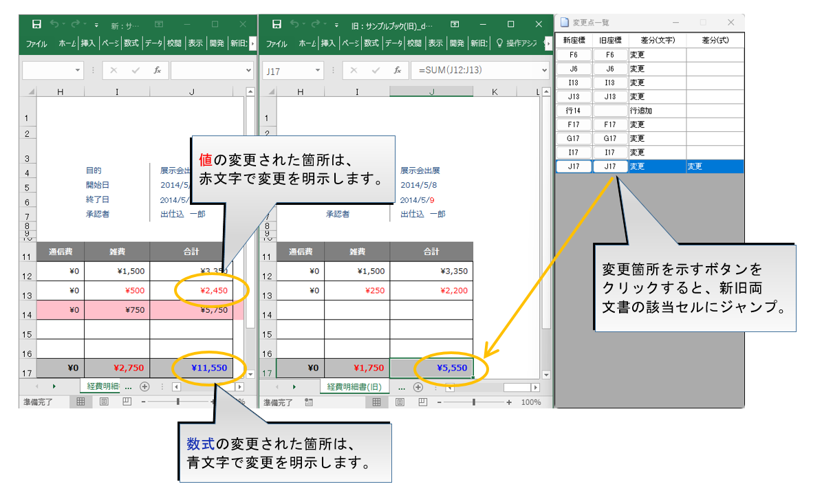Click the add sheet plus icon in the old workbook
This screenshot has height=504, width=822.
click(418, 387)
